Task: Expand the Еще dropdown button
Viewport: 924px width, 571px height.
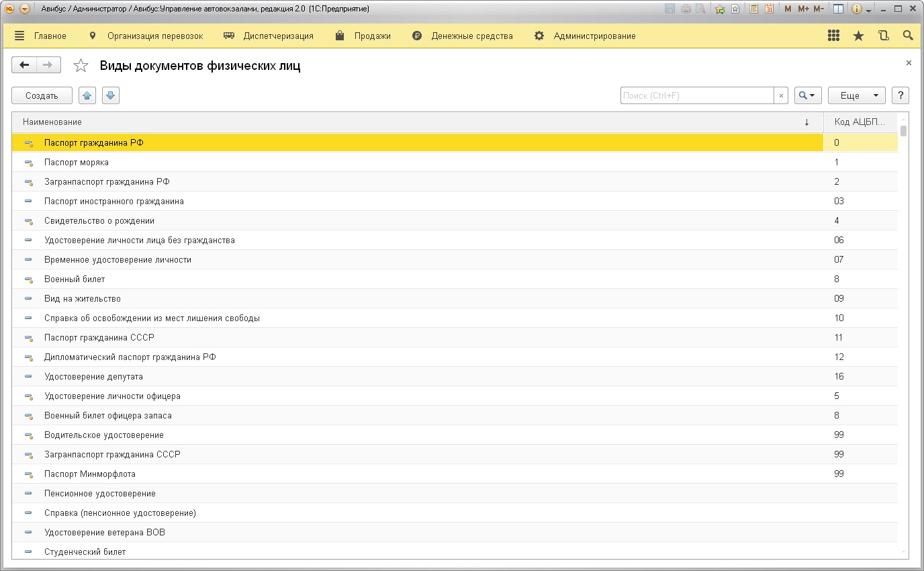Action: pos(856,96)
